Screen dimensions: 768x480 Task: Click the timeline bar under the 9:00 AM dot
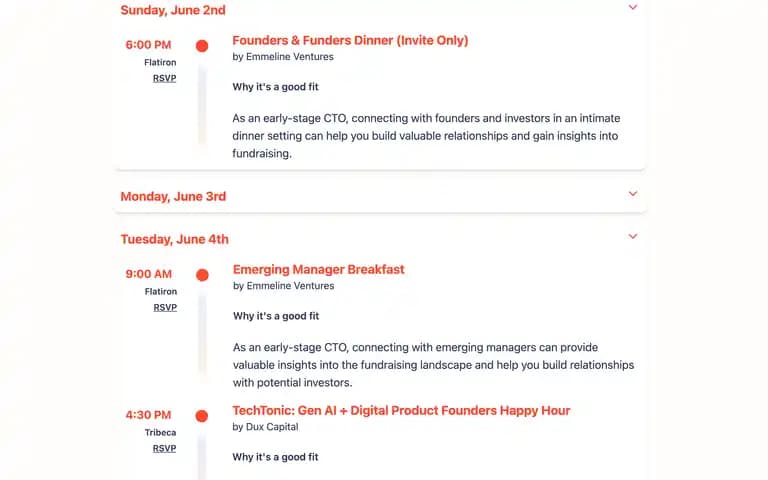pos(202,334)
